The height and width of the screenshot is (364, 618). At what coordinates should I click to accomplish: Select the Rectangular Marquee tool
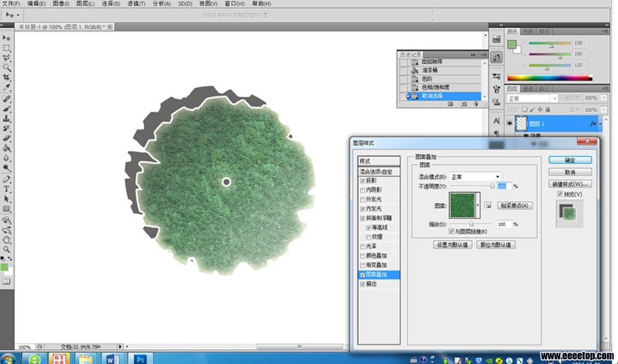pyautogui.click(x=6, y=48)
